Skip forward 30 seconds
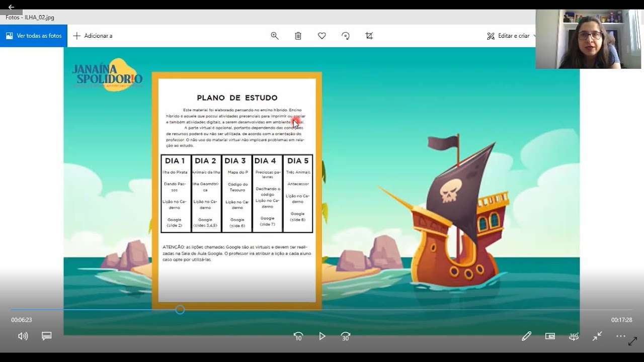The width and height of the screenshot is (644, 362). (x=346, y=336)
